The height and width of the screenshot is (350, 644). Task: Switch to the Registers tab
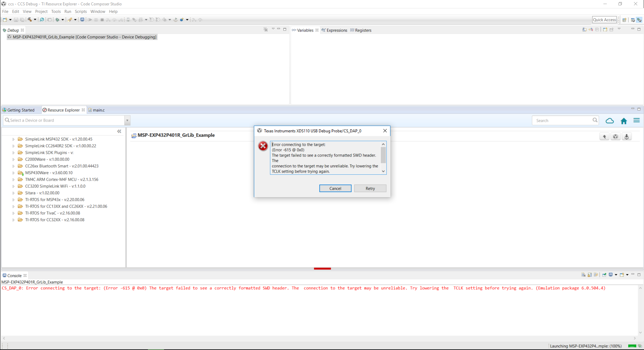click(x=361, y=30)
